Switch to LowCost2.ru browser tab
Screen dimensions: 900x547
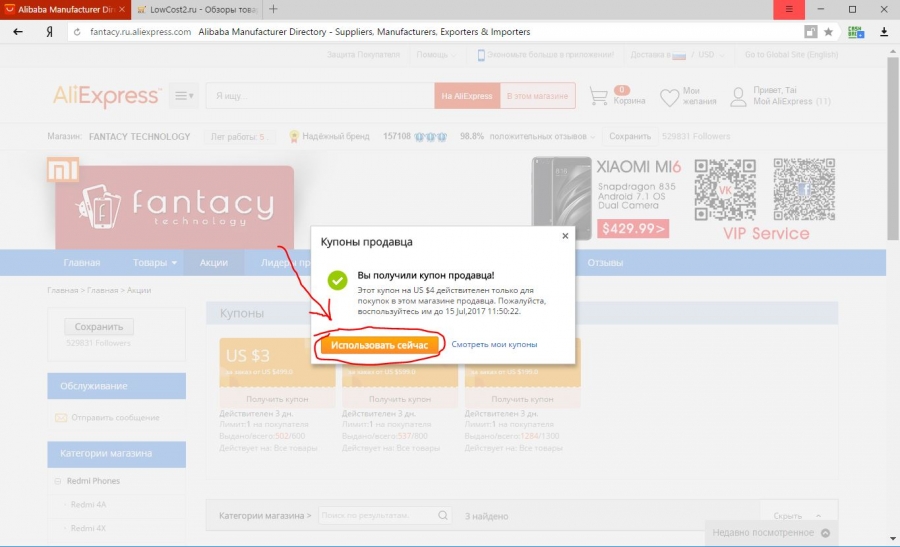(197, 9)
